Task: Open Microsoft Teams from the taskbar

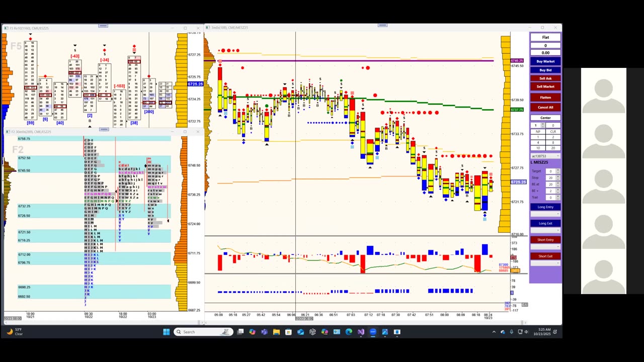Action: tap(264, 332)
